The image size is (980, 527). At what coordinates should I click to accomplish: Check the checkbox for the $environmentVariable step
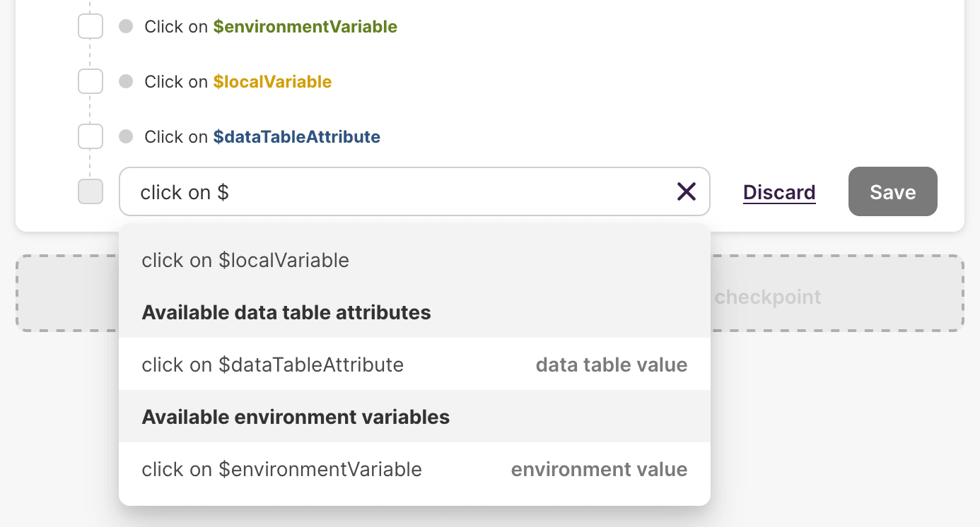[x=90, y=25]
